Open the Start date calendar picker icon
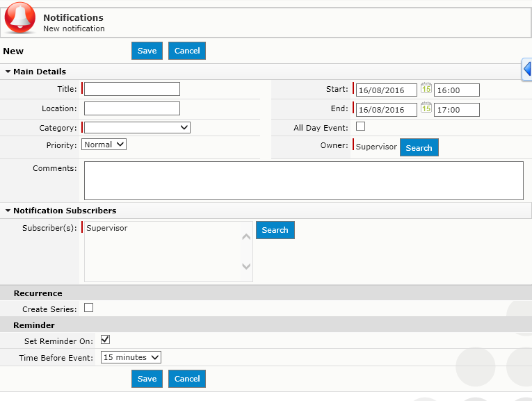532x401 pixels. click(426, 88)
